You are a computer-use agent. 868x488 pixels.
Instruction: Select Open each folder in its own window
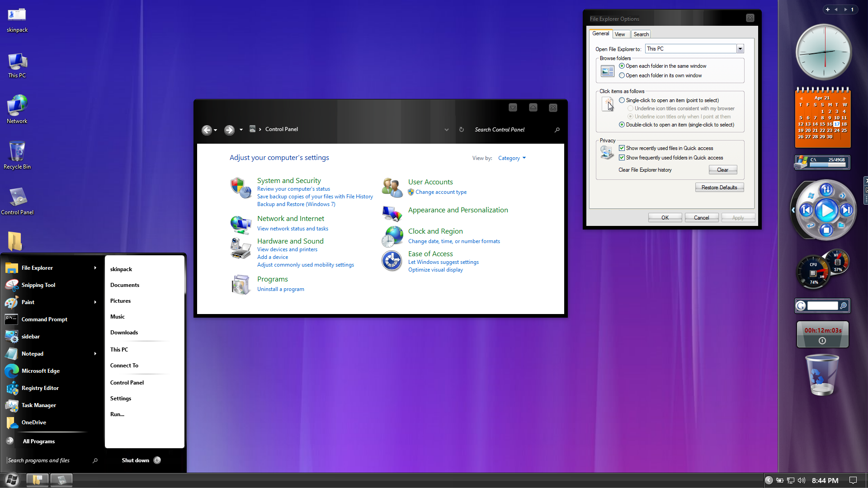point(622,75)
